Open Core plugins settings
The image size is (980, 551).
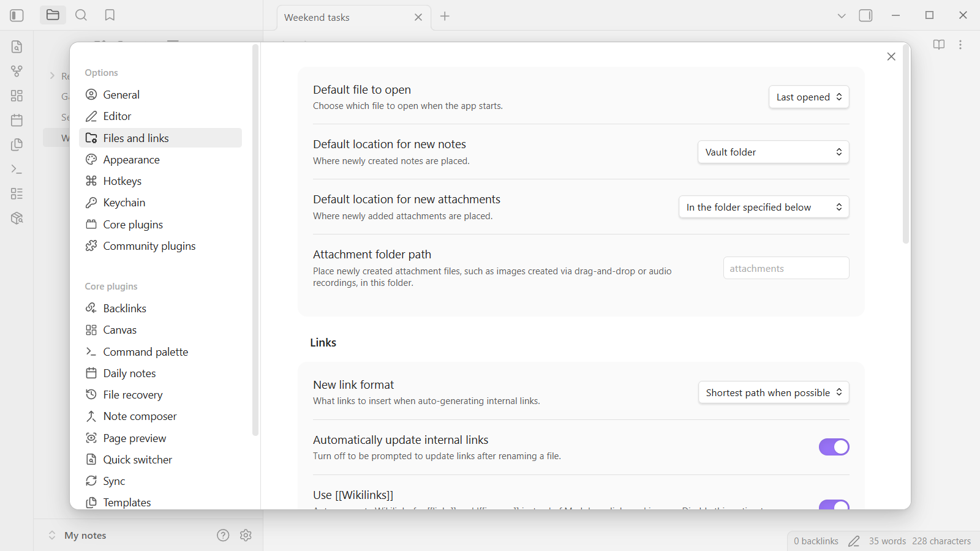click(x=160, y=225)
